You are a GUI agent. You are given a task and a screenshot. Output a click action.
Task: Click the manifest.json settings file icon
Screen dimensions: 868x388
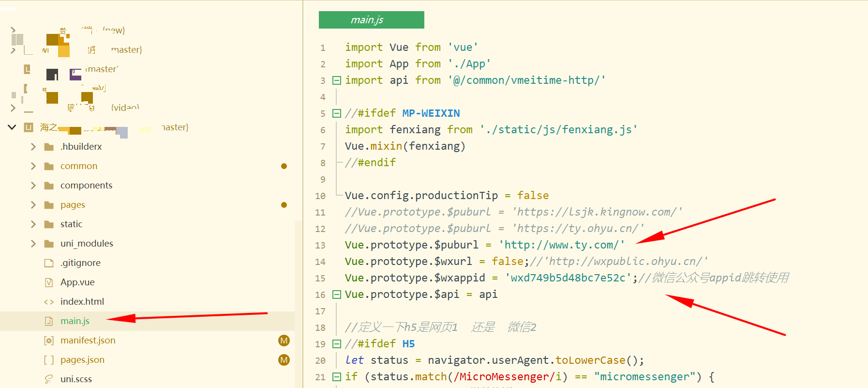49,341
